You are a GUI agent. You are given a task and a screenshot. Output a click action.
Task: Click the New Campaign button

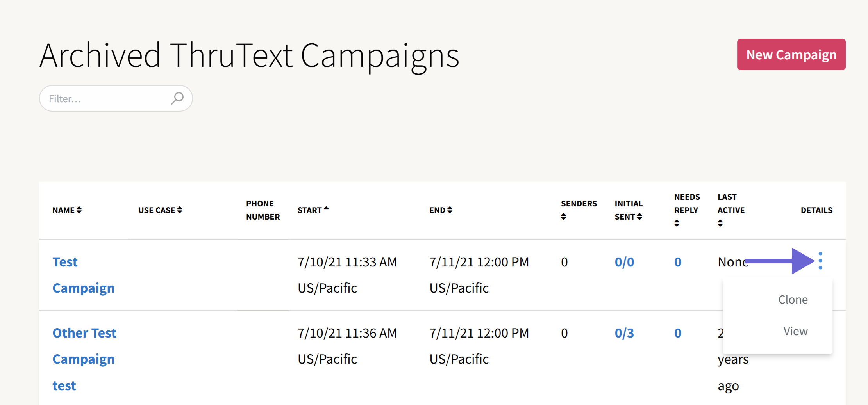791,55
